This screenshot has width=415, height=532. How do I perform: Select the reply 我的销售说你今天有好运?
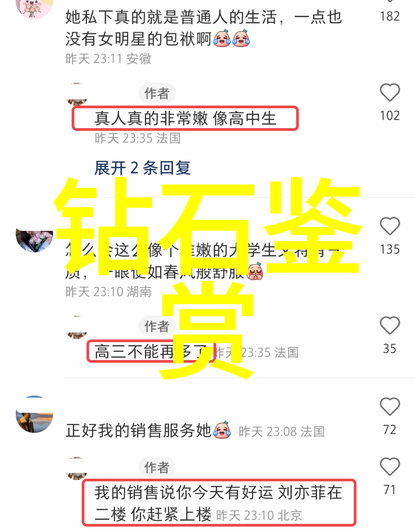point(218,504)
